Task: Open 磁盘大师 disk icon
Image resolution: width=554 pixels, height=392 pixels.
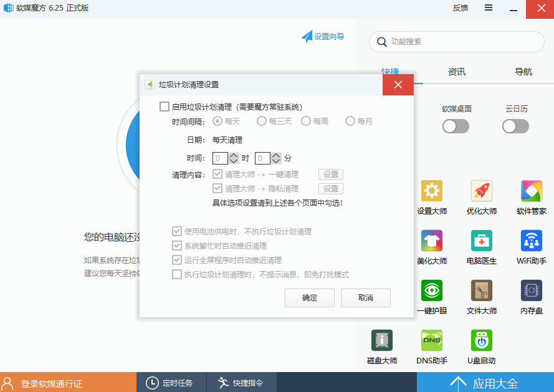Action: [x=382, y=340]
